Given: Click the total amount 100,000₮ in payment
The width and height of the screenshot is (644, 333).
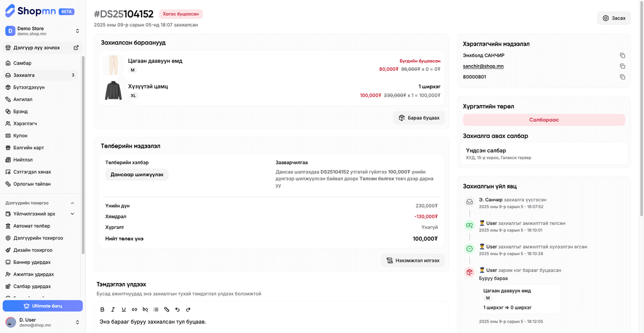Looking at the screenshot, I should (x=425, y=238).
